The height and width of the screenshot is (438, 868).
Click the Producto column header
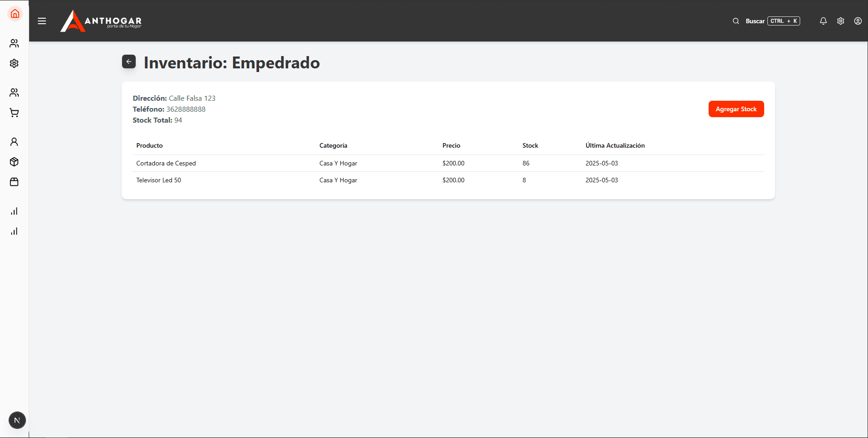(149, 145)
